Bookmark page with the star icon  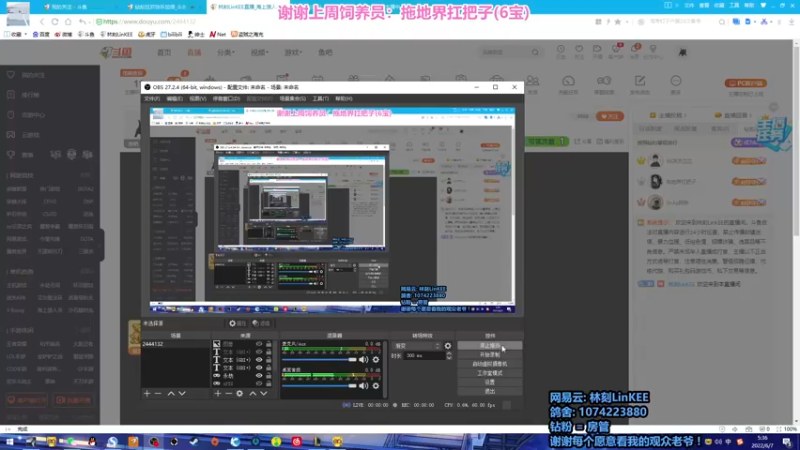click(x=618, y=22)
